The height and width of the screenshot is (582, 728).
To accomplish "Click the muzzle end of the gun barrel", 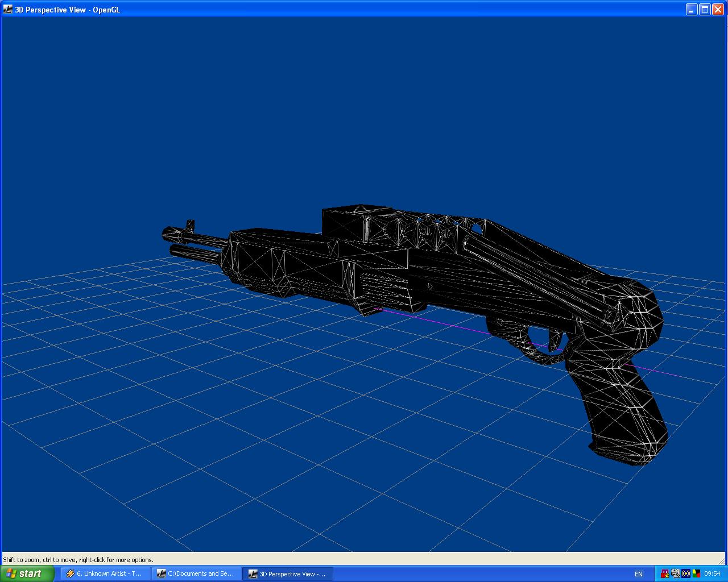I will (167, 233).
